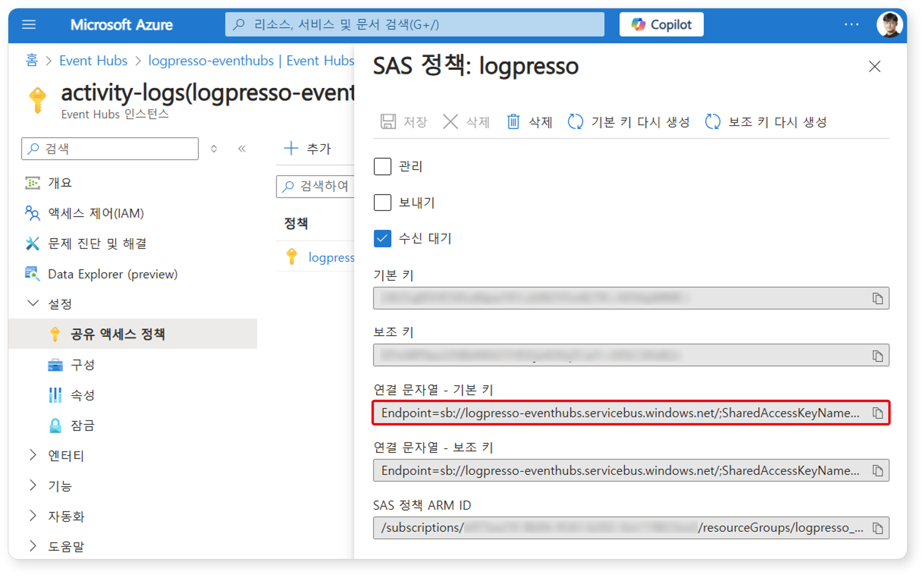Click the user account avatar
Screen dimensions: 924x576
(889, 25)
